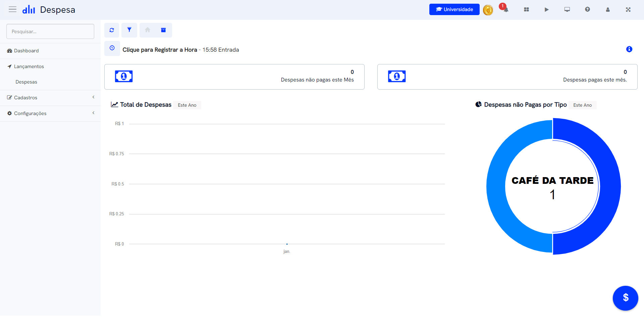Select light blue donut chart segment

[x=496, y=186]
